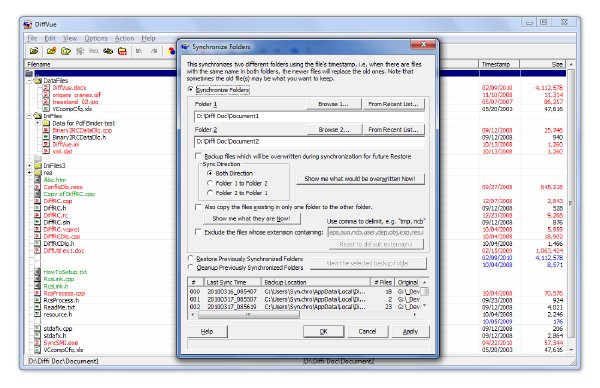Click the icon beside SyncSMI.exe

tap(38, 342)
